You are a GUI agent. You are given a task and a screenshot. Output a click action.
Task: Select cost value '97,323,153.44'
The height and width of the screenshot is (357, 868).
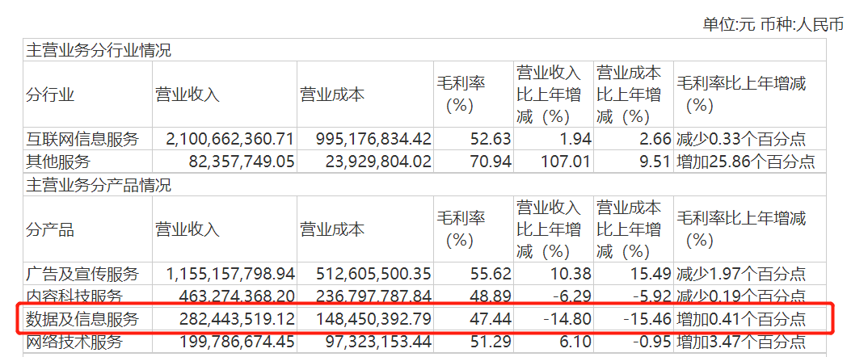[x=379, y=342]
